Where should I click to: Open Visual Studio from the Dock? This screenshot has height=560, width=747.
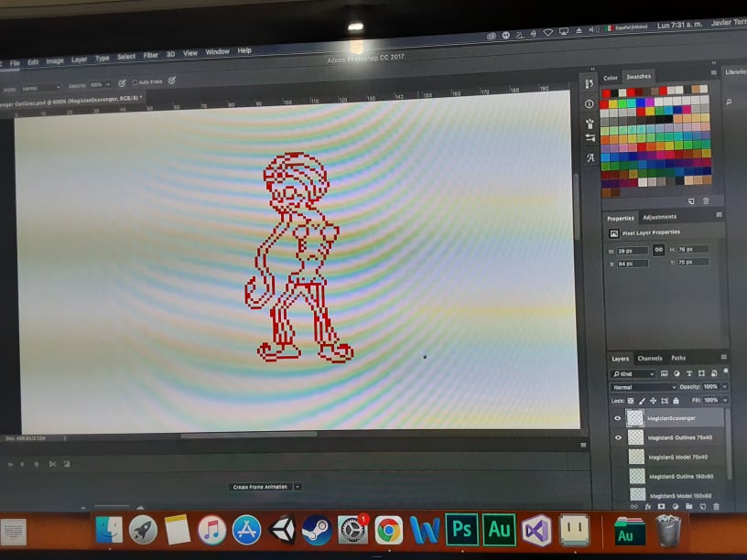[536, 530]
